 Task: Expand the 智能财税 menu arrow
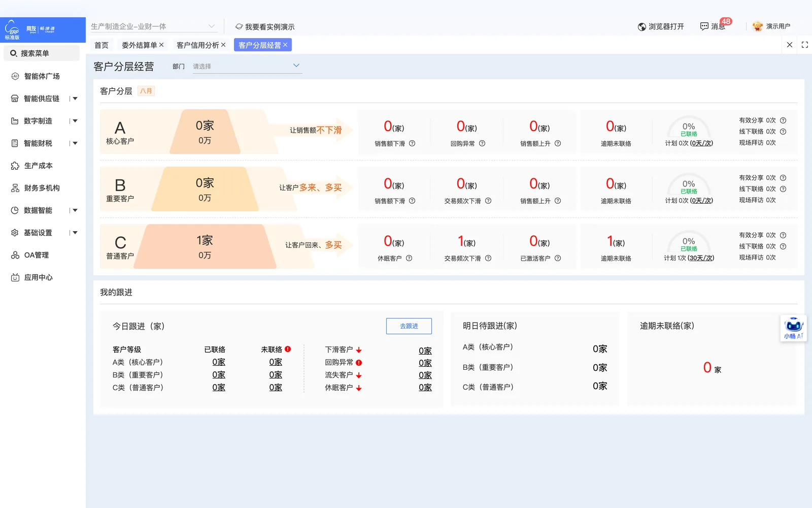pos(75,143)
